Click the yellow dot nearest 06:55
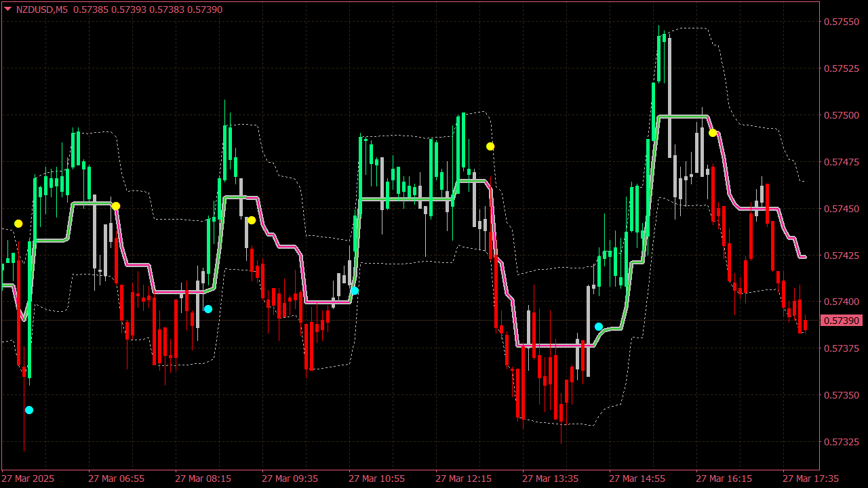Viewport: 868px width, 488px height. click(116, 206)
